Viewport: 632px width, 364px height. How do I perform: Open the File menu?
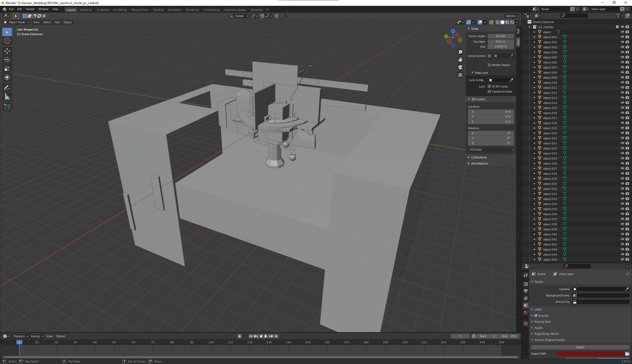click(x=11, y=9)
